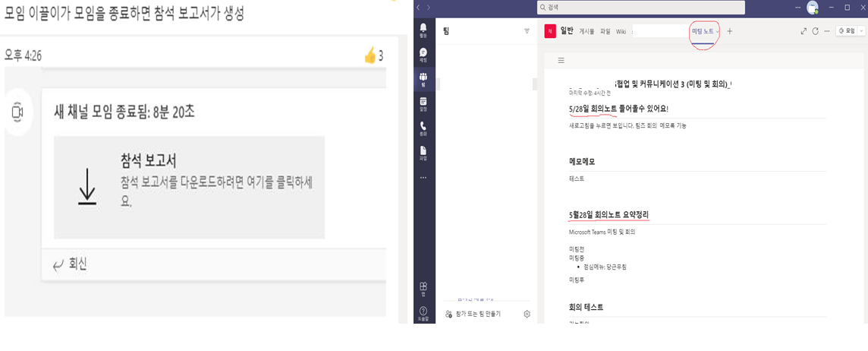Viewport: 868px width, 351px height.
Task: Start a meeting with 모임 button
Action: coord(847,32)
